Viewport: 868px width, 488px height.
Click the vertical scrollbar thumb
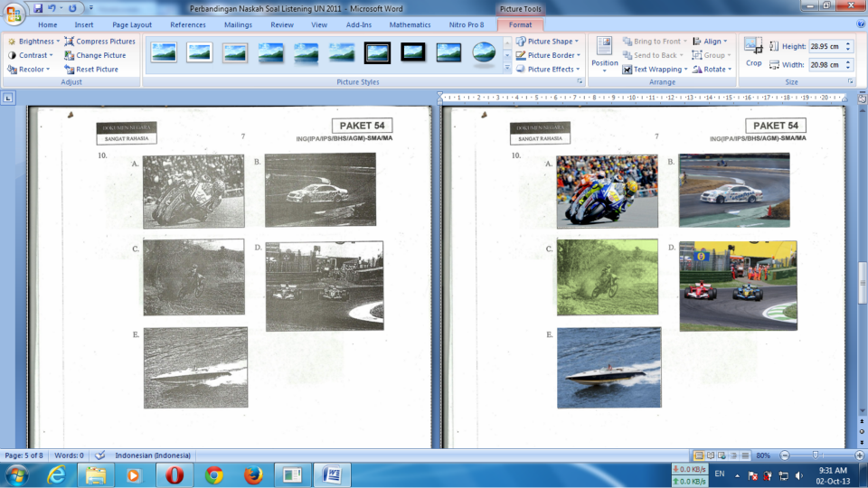(x=862, y=282)
